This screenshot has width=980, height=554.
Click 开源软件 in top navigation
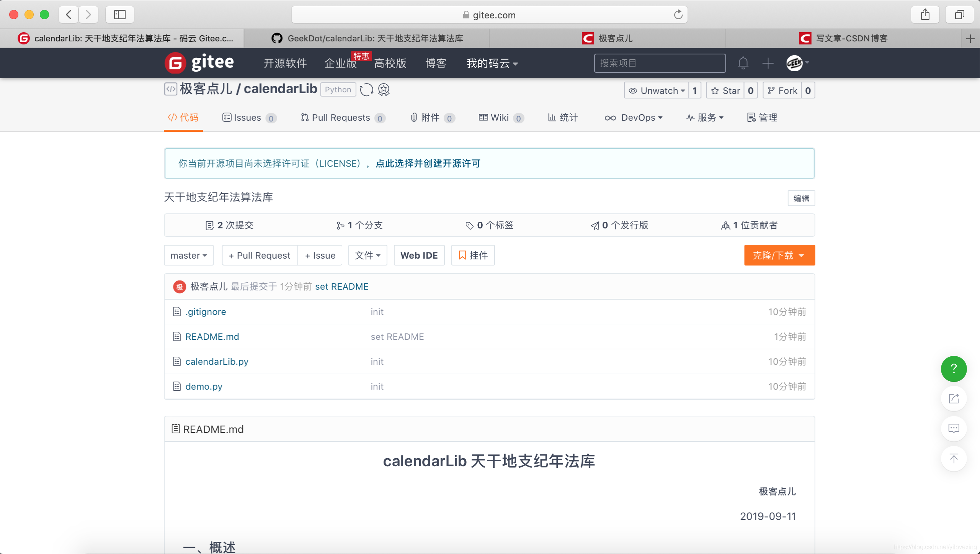(285, 63)
